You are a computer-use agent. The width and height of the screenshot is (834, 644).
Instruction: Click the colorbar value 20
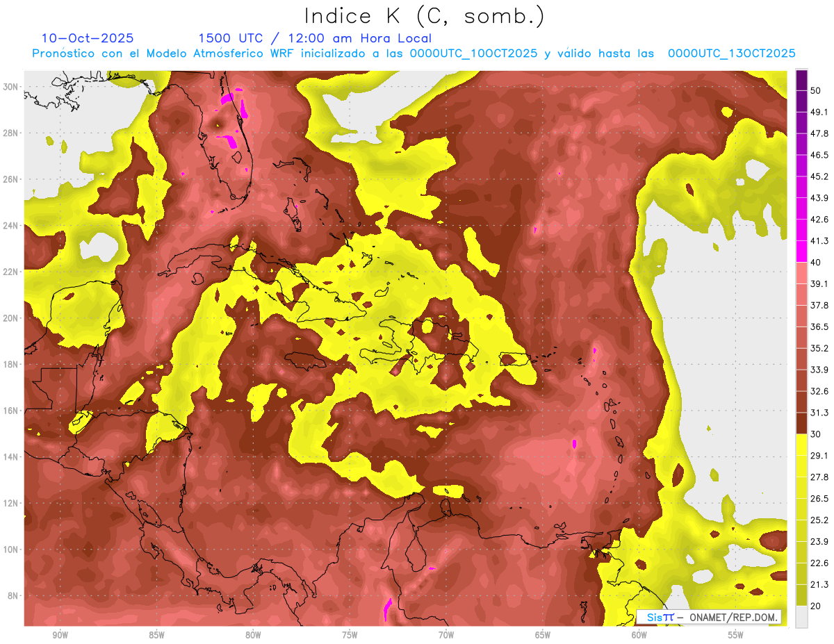(x=816, y=606)
